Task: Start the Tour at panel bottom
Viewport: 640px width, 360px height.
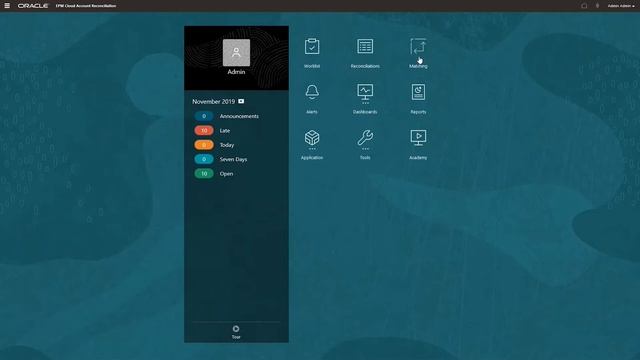Action: pos(236,332)
